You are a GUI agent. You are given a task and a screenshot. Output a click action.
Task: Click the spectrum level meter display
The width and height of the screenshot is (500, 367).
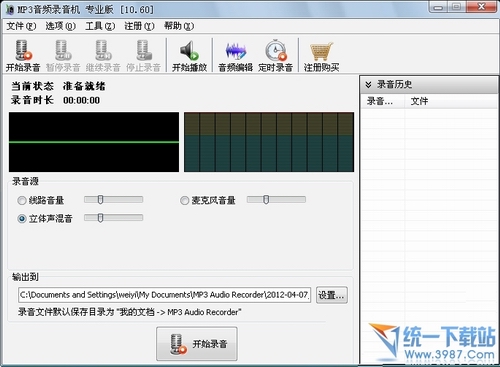pos(269,142)
